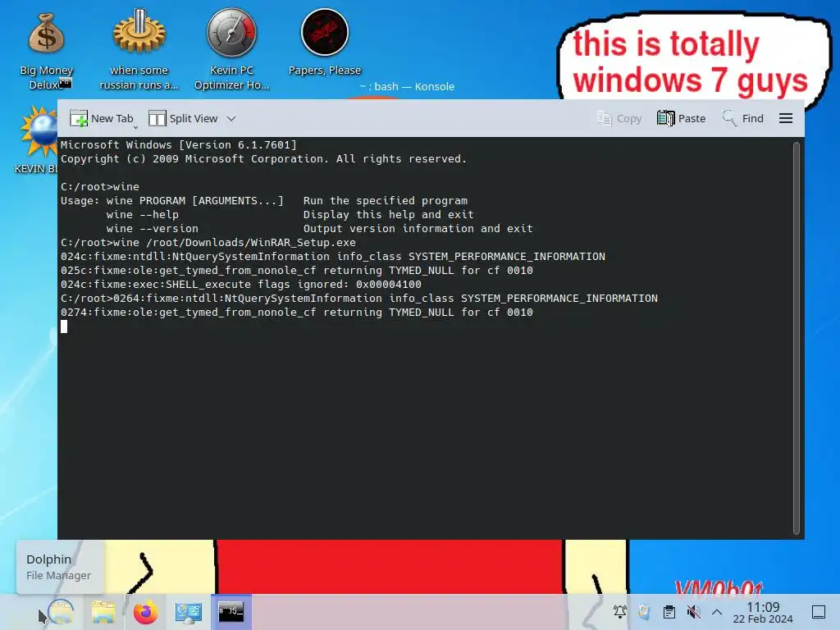Click the '~ : bash — Konsole' window title
This screenshot has width=840, height=630.
pyautogui.click(x=407, y=86)
